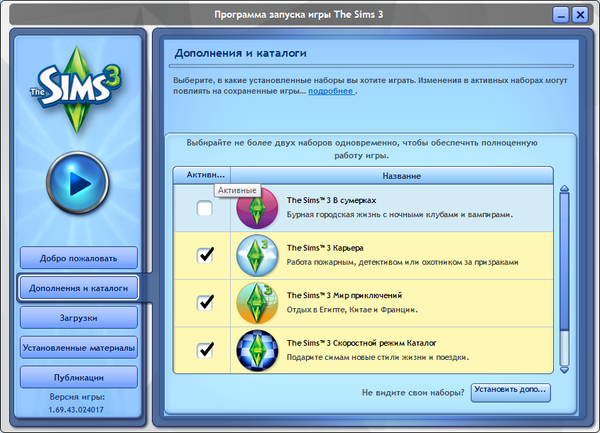Follow the подробнее link
Image resolution: width=600 pixels, height=433 pixels.
click(x=330, y=91)
